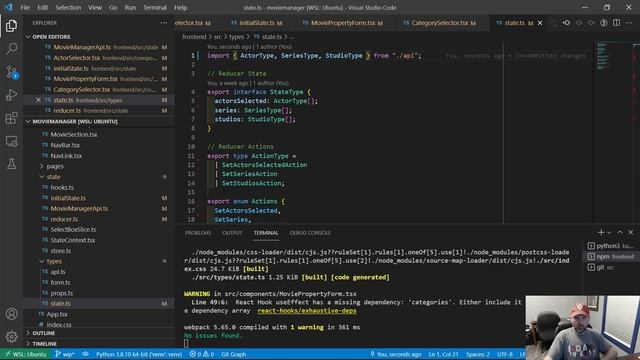Viewport: 640px width, 360px height.
Task: Open react-hooks/exhaustive-deps link in terminal
Action: (x=307, y=311)
